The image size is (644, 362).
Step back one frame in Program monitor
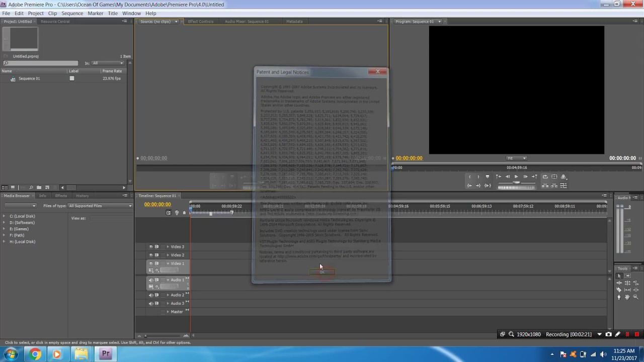508,176
